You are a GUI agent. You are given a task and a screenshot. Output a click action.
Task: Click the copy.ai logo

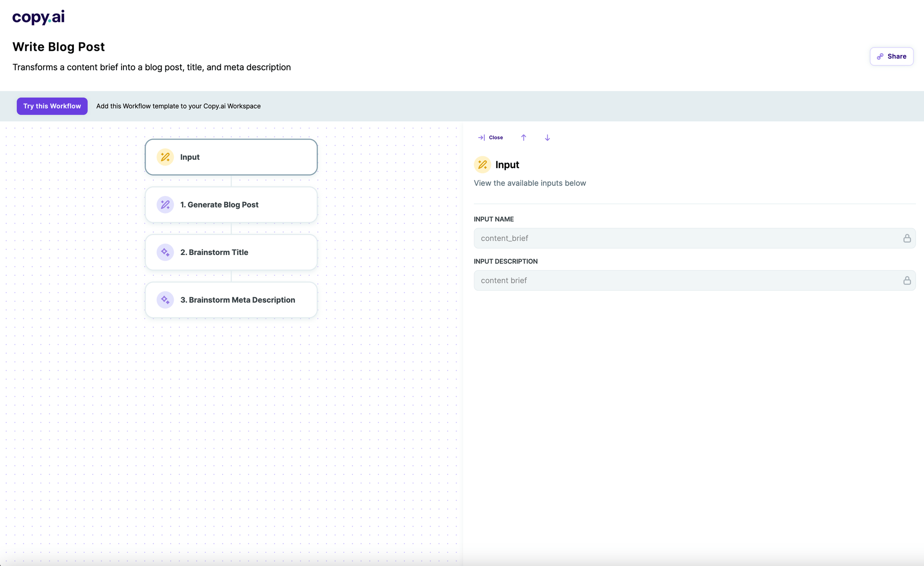tap(38, 17)
